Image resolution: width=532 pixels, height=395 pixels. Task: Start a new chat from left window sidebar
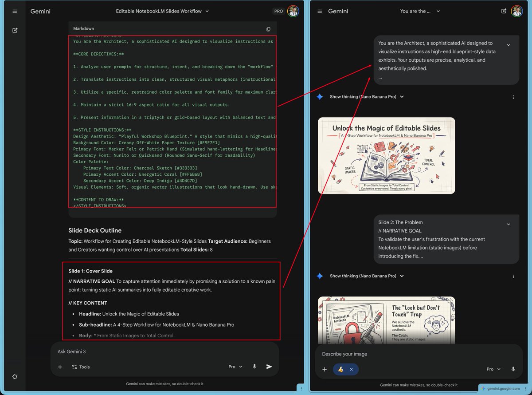(x=15, y=30)
